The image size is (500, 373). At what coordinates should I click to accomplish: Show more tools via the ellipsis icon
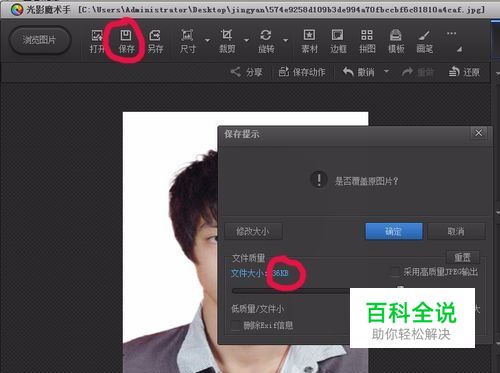452,33
